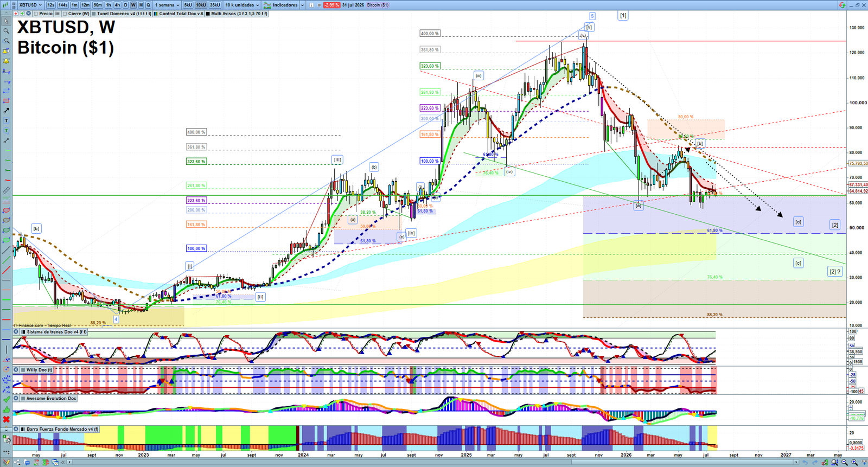Click the zoom in magnifier at bottom right
This screenshot has height=467, width=868.
[854, 462]
